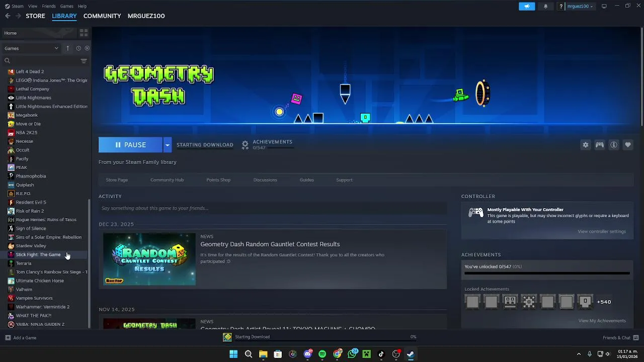644x362 pixels.
Task: Open the View menu
Action: [x=33, y=6]
